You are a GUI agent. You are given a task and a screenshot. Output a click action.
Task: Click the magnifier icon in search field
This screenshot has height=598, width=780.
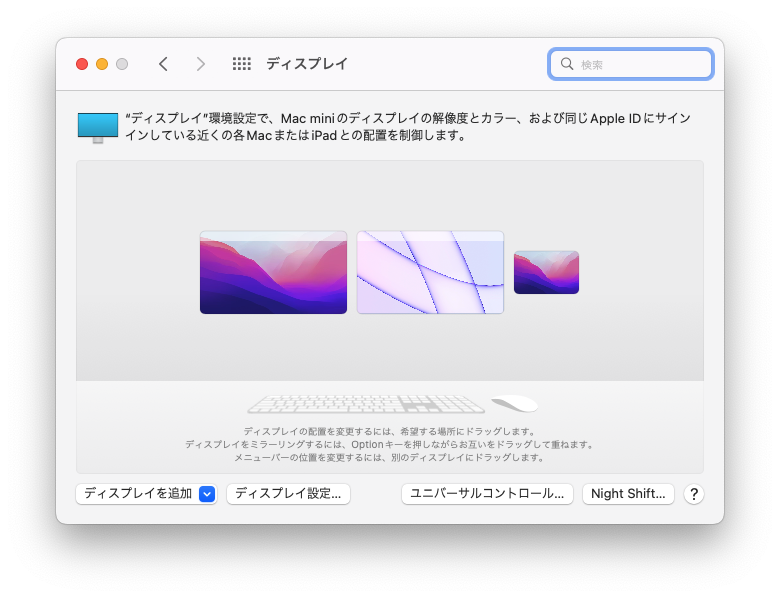(x=567, y=64)
